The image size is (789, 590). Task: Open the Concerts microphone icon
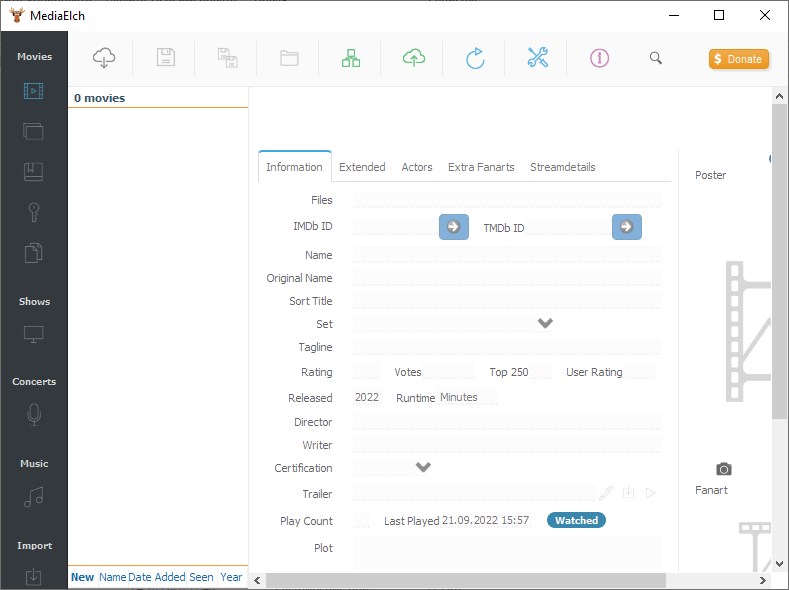pos(34,415)
